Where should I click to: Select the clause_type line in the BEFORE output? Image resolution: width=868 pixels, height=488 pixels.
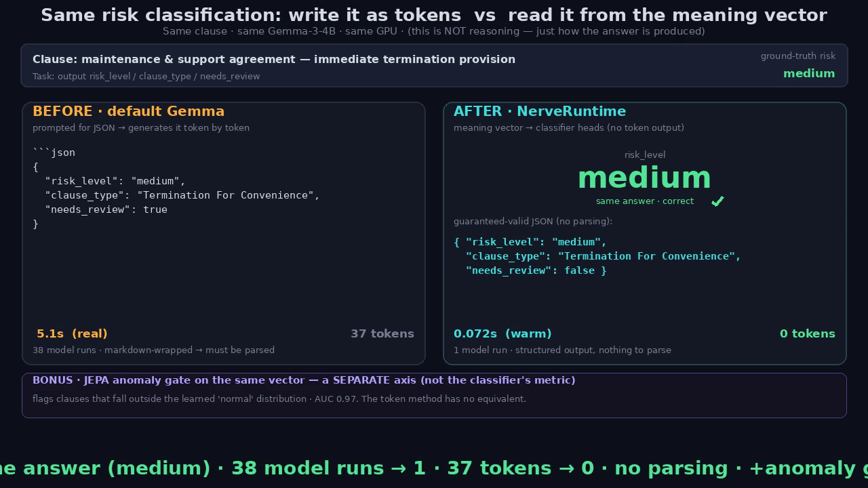[182, 195]
